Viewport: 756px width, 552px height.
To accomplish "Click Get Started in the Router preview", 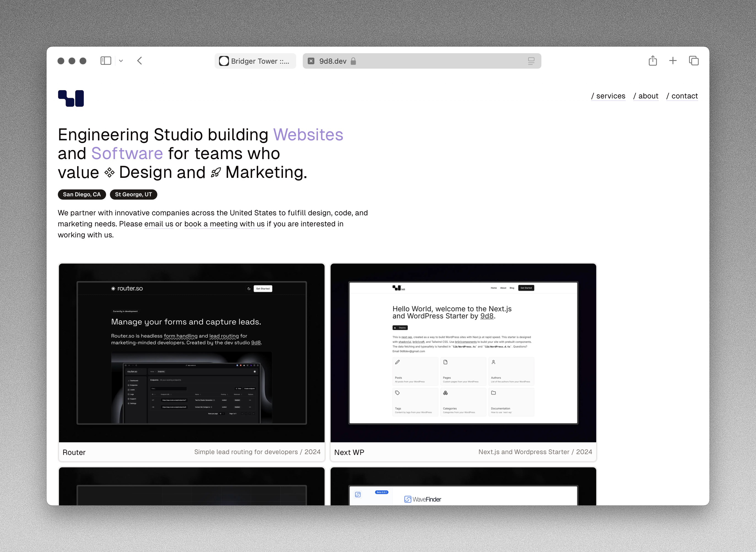I will (x=263, y=289).
